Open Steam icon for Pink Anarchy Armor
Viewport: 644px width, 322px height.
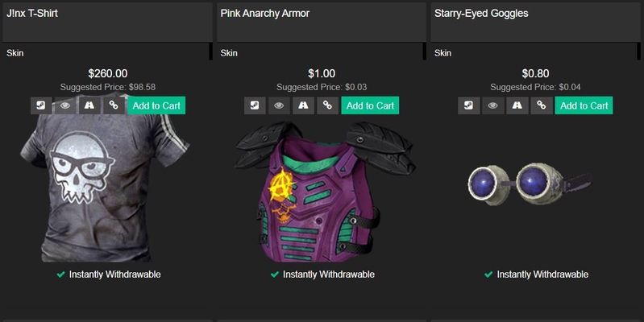pos(255,105)
